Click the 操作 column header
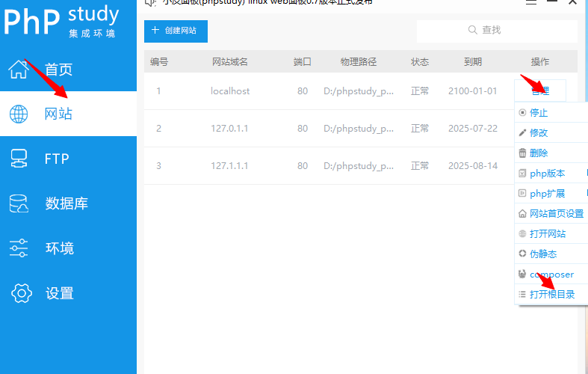The image size is (588, 374). point(540,61)
